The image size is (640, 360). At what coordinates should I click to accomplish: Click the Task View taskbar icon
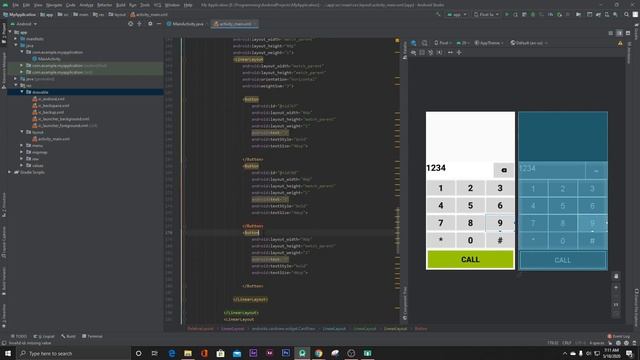(x=155, y=353)
